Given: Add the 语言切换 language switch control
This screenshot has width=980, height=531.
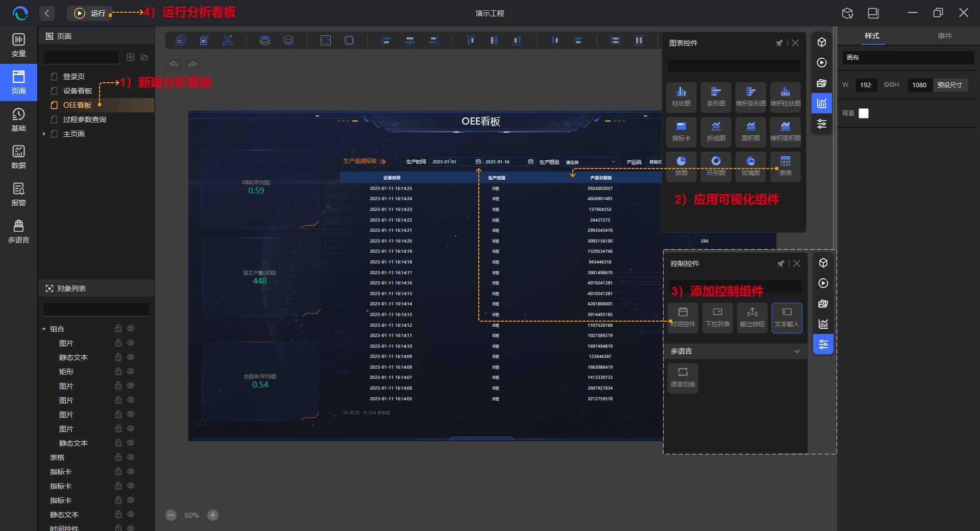Looking at the screenshot, I should coord(683,378).
